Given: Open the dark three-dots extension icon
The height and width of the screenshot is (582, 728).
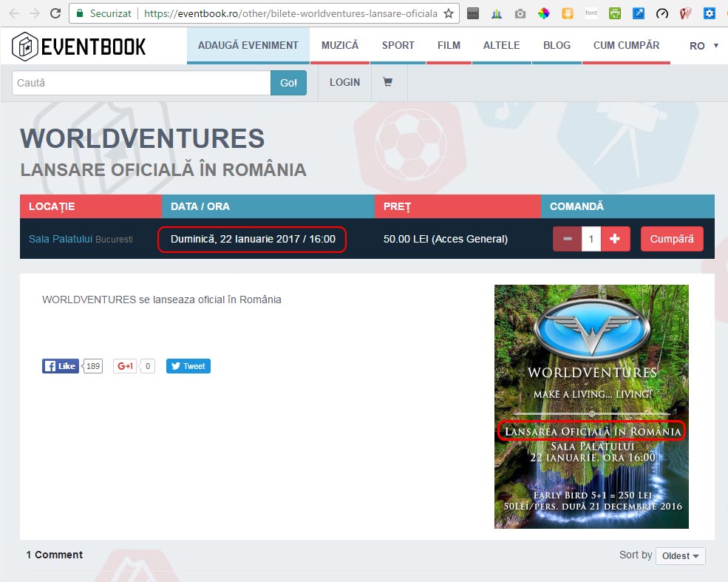Looking at the screenshot, I should pyautogui.click(x=473, y=13).
